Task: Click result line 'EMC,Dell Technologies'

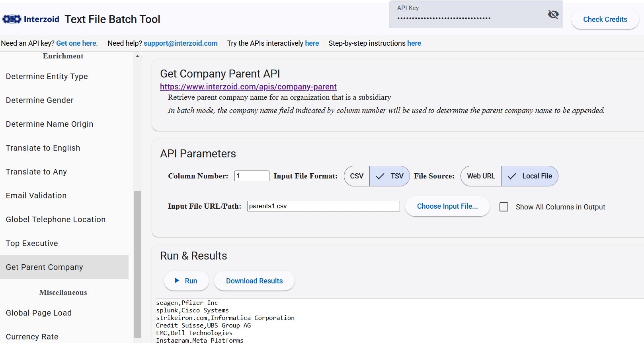Action: pos(194,333)
